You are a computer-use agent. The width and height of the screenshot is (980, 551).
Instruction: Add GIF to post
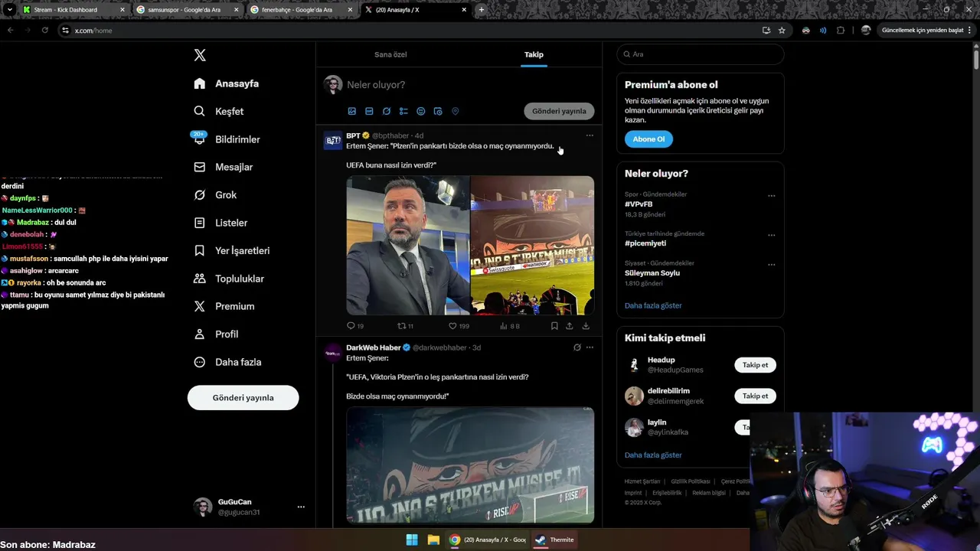(x=369, y=111)
